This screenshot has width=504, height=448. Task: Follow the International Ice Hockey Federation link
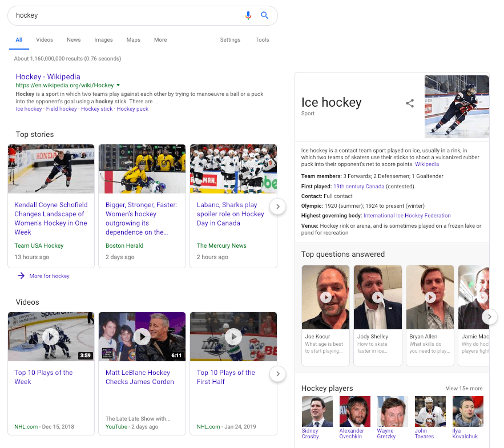click(x=407, y=215)
